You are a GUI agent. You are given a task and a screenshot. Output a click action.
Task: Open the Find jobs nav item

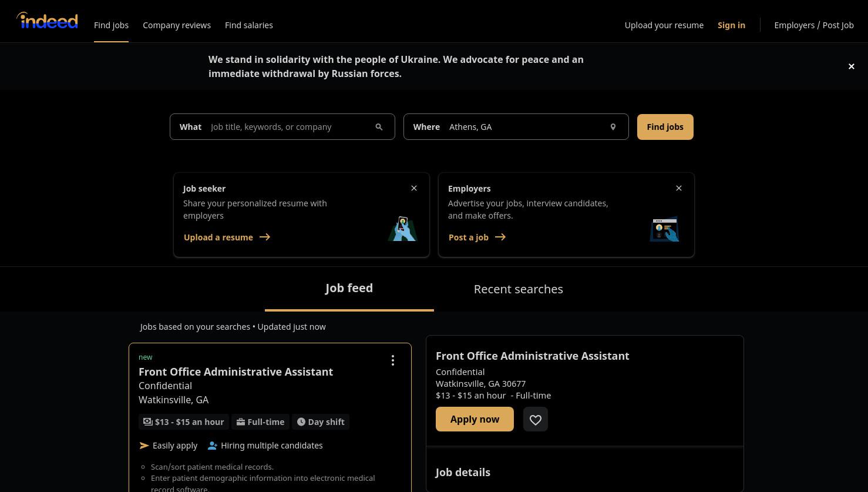(111, 25)
